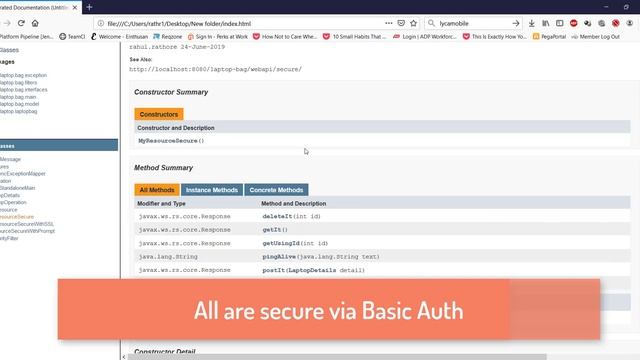Open the laptop.bag.exception package
Screen dimensions: 640x360
pyautogui.click(x=23, y=75)
